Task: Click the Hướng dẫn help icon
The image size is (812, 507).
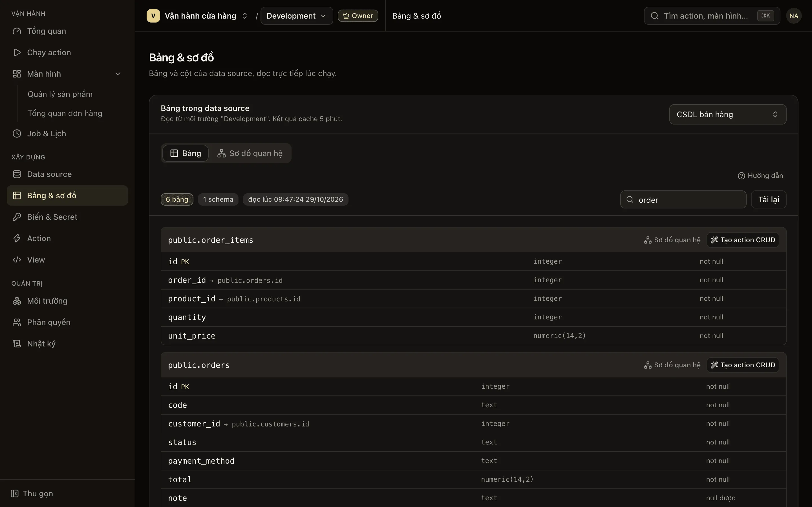Action: [x=741, y=176]
